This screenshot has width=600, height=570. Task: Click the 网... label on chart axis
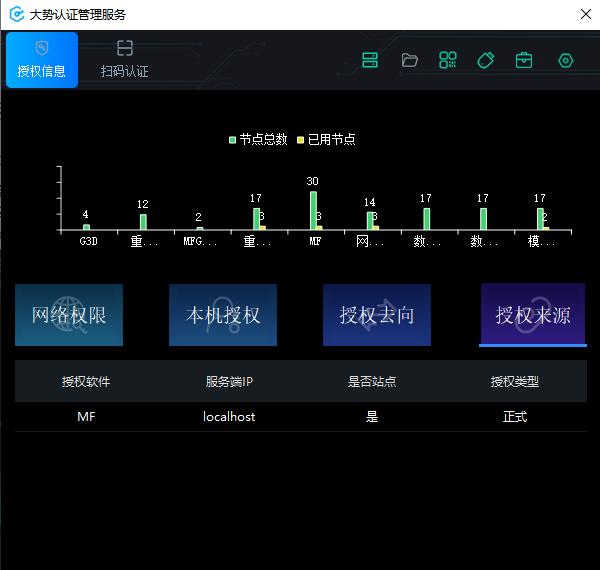(370, 241)
